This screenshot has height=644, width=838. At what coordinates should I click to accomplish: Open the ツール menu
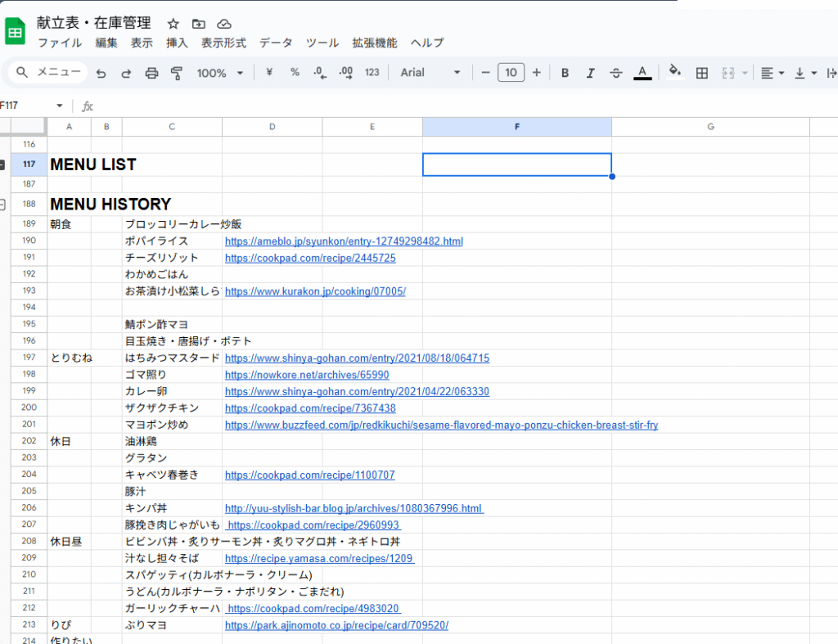pyautogui.click(x=322, y=43)
